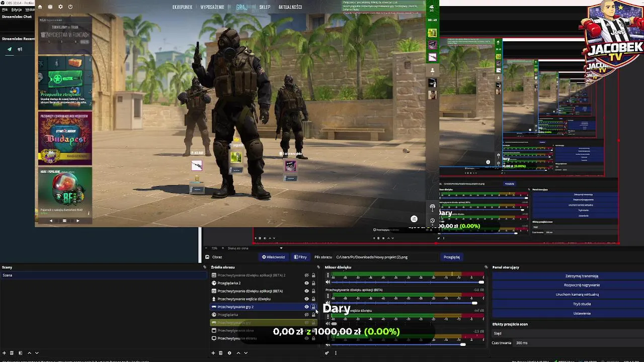Toggle mute on Przechwytywanie wejścia dźwięku channel
This screenshot has width=644, height=362.
[328, 324]
